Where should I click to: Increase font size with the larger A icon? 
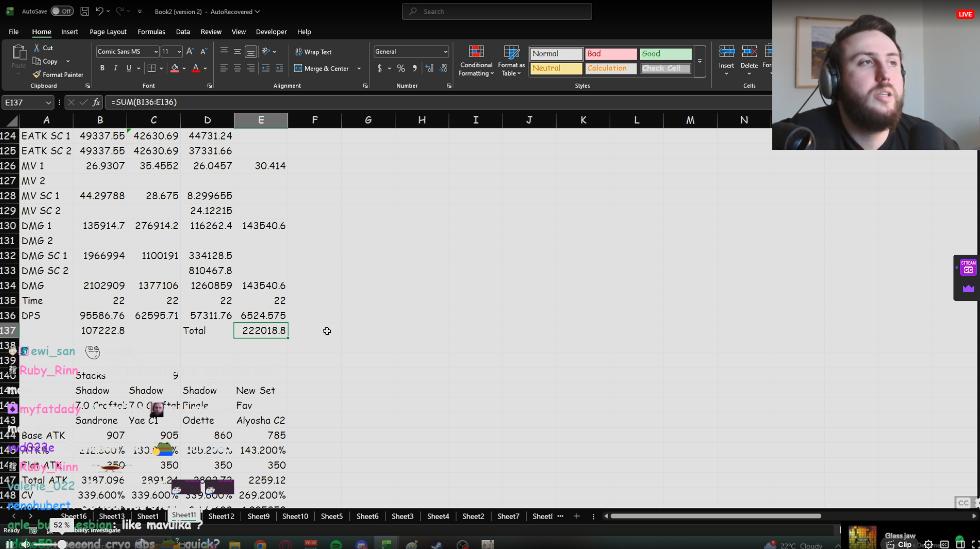pos(190,51)
